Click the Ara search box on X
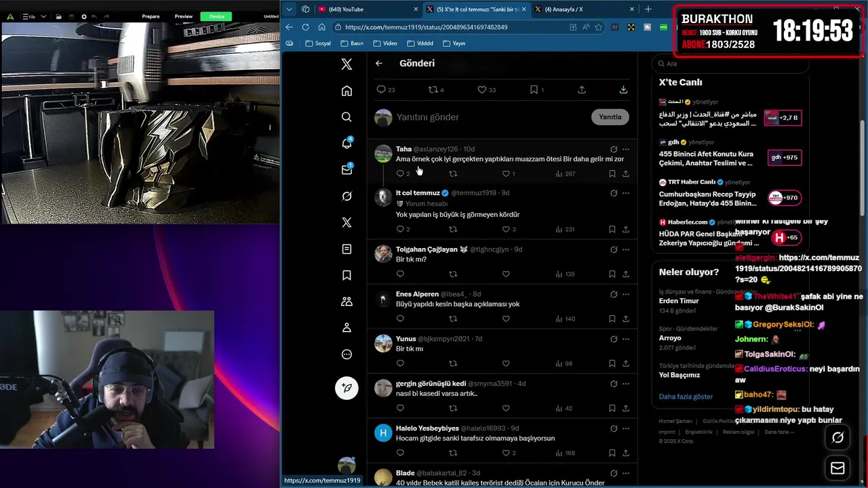 coord(731,64)
